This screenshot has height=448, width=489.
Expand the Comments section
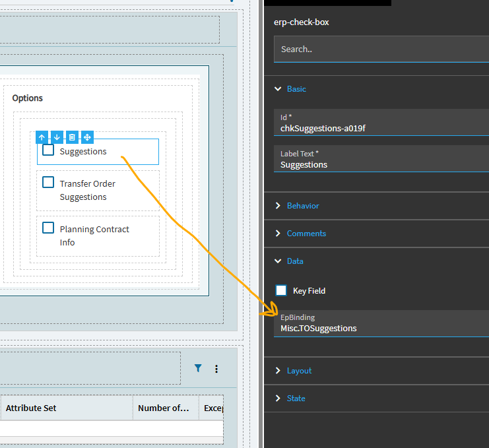(x=278, y=233)
